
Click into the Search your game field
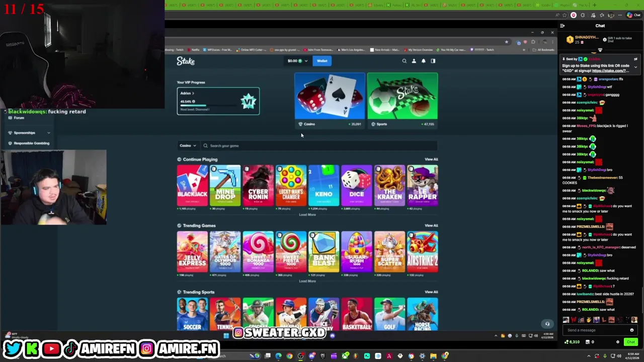[319, 146]
